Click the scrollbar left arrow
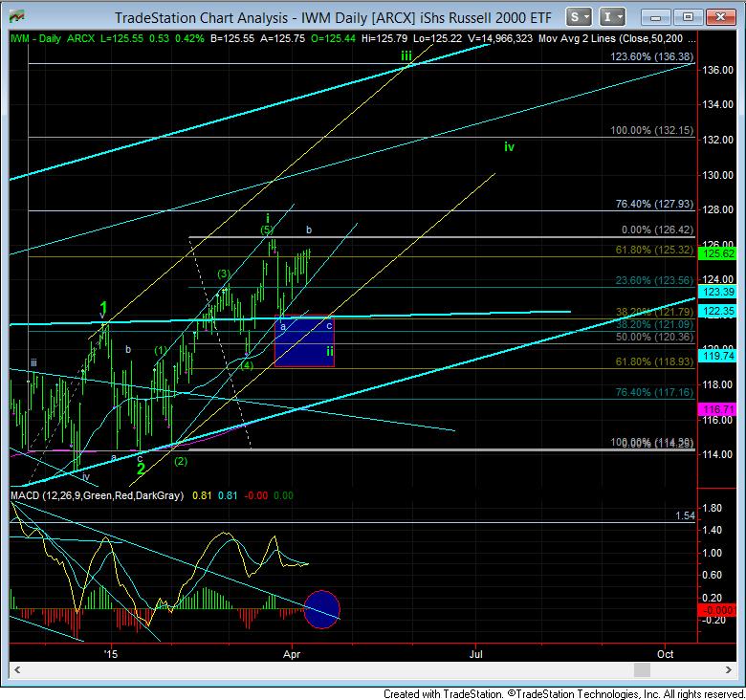This screenshot has width=746, height=700. click(17, 670)
